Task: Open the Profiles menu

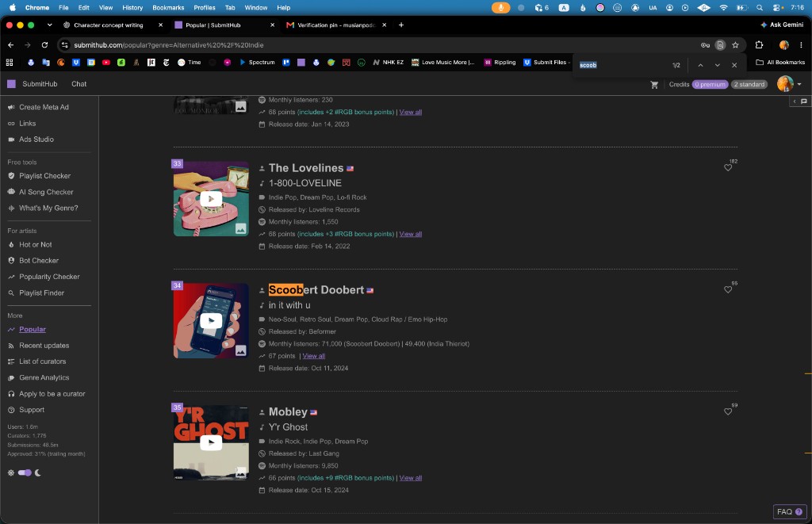Action: point(204,8)
